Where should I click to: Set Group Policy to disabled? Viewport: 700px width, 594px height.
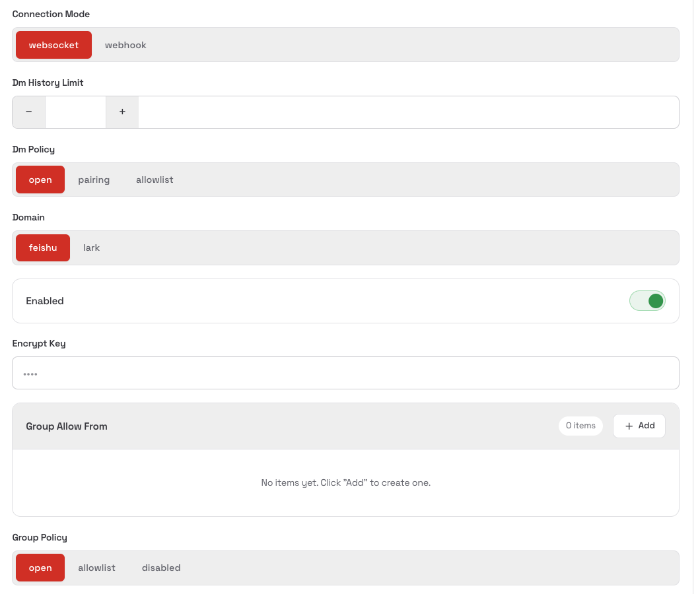click(x=161, y=568)
